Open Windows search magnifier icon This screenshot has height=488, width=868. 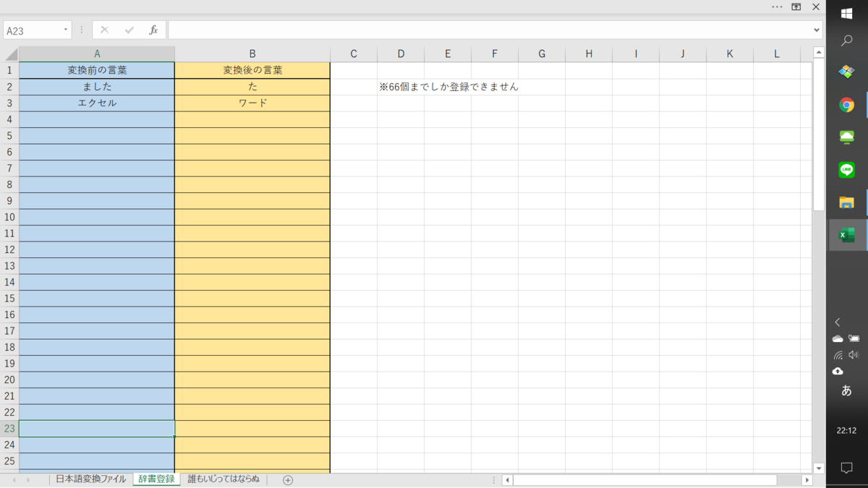(847, 41)
